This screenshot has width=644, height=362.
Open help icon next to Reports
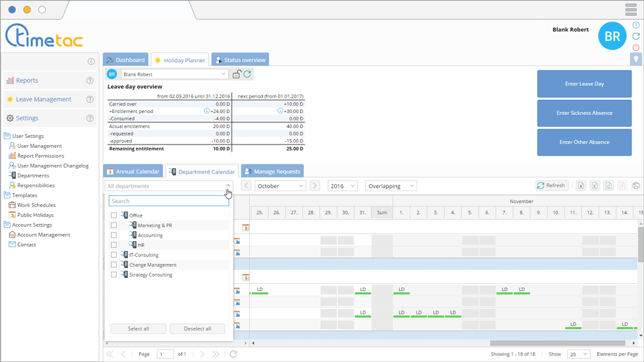[x=90, y=81]
